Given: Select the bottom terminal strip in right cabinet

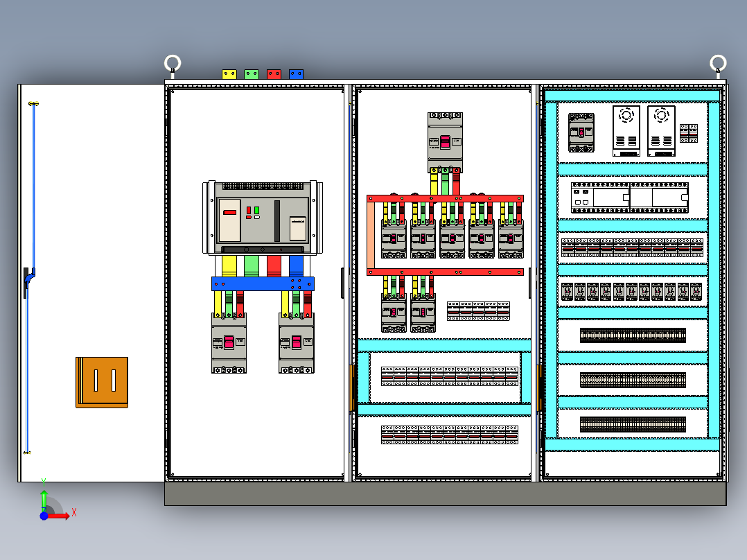Looking at the screenshot, I should [x=633, y=424].
